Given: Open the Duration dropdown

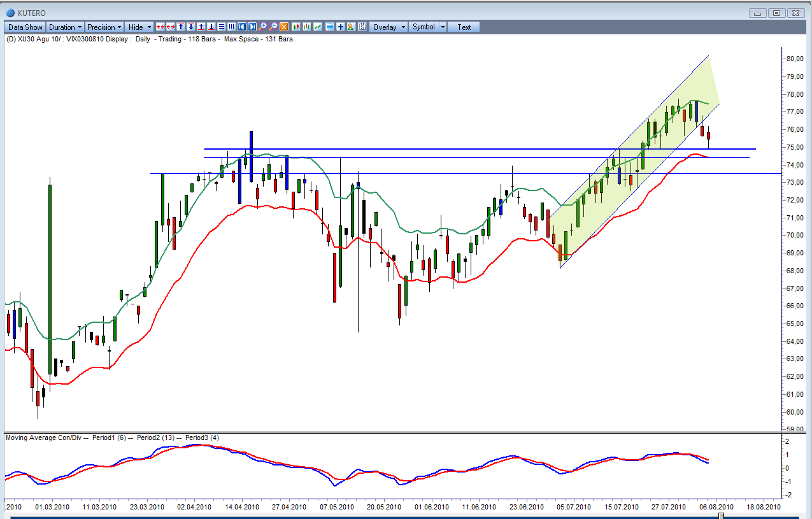Looking at the screenshot, I should pos(66,27).
